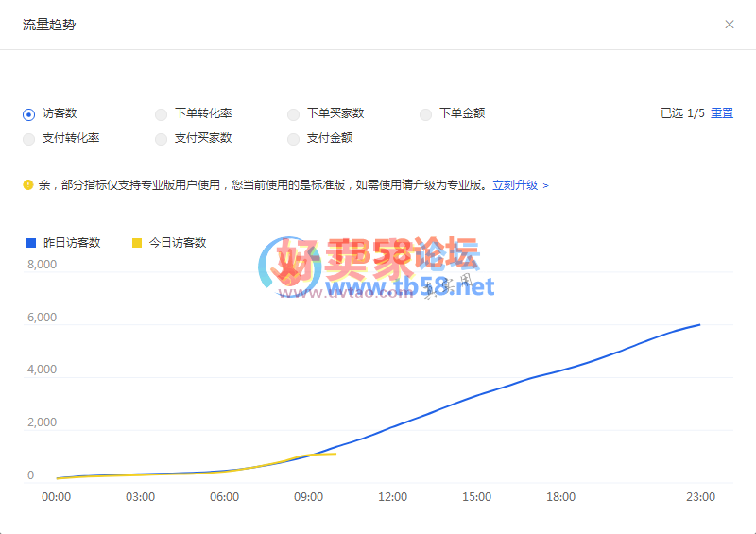
Task: Click the 重置 reset link
Action: [722, 113]
